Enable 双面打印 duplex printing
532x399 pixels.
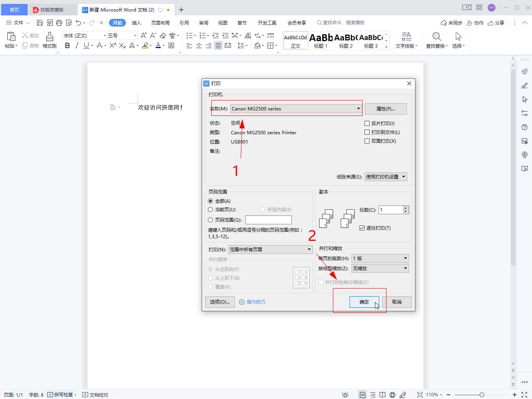367,141
